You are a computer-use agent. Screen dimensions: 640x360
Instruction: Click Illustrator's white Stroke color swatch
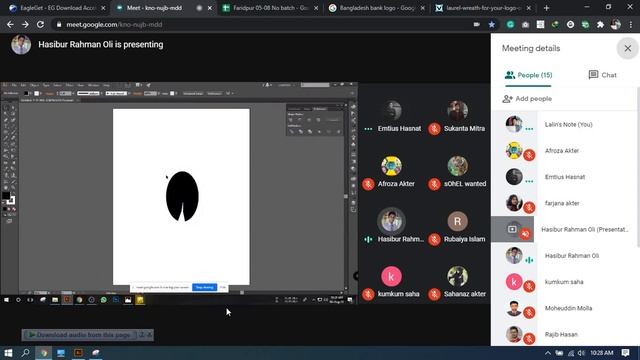[x=11, y=200]
